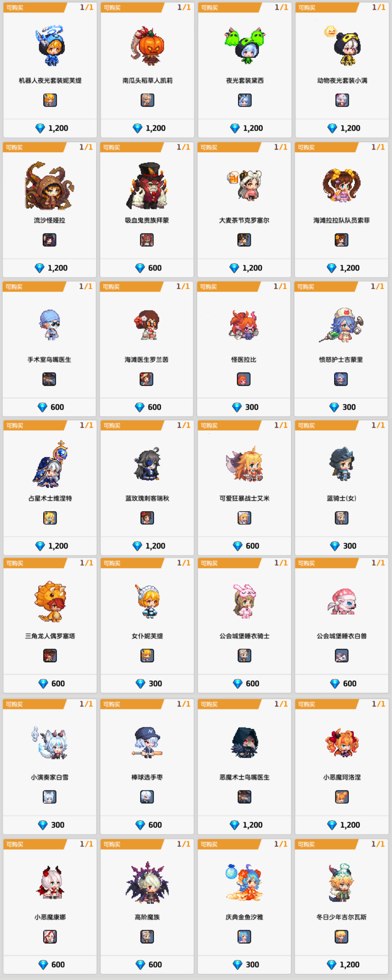Image resolution: width=392 pixels, height=980 pixels.
Task: Click the 海滩医生罗兰茵 costume name
Action: (146, 360)
